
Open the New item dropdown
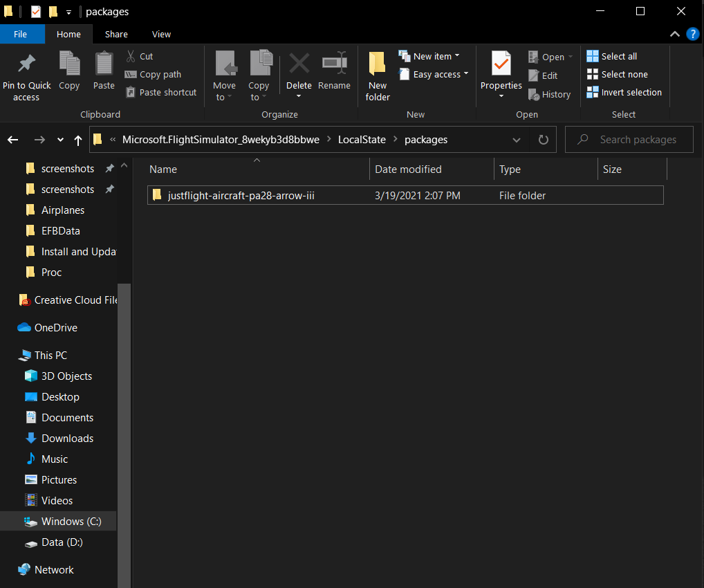pos(429,56)
